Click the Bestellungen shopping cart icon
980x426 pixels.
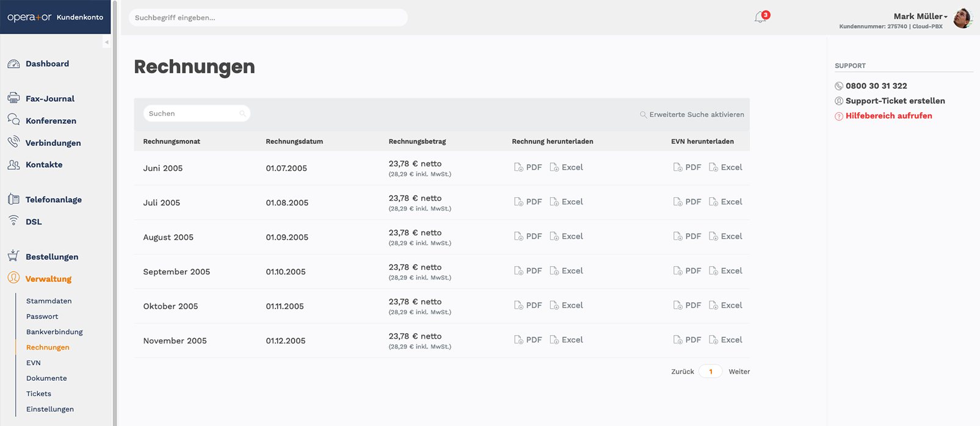[x=13, y=256]
